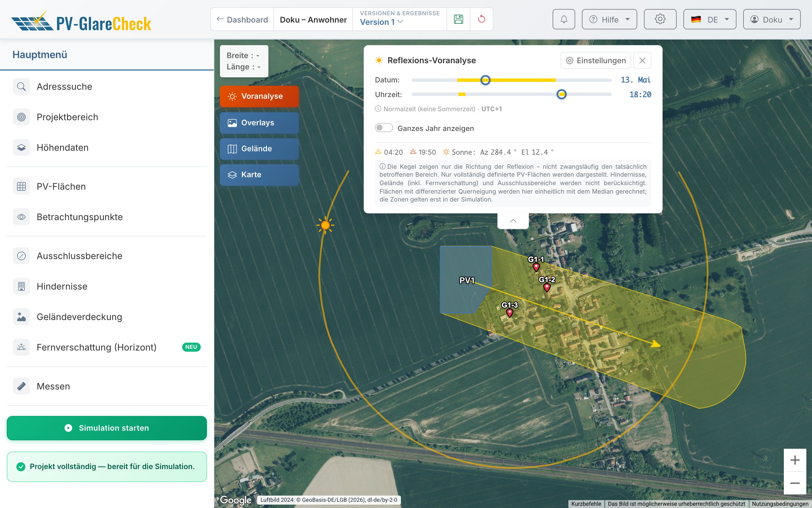
Task: Zoom in the map with plus
Action: (x=795, y=460)
